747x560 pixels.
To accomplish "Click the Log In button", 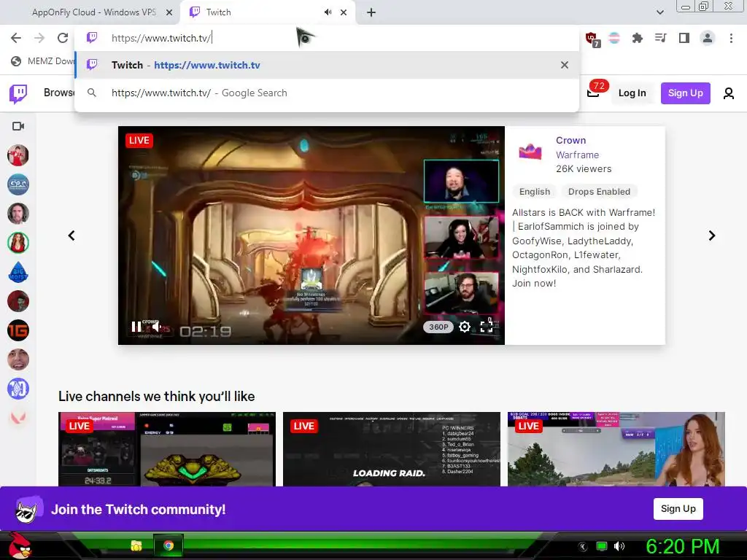I will 632,93.
